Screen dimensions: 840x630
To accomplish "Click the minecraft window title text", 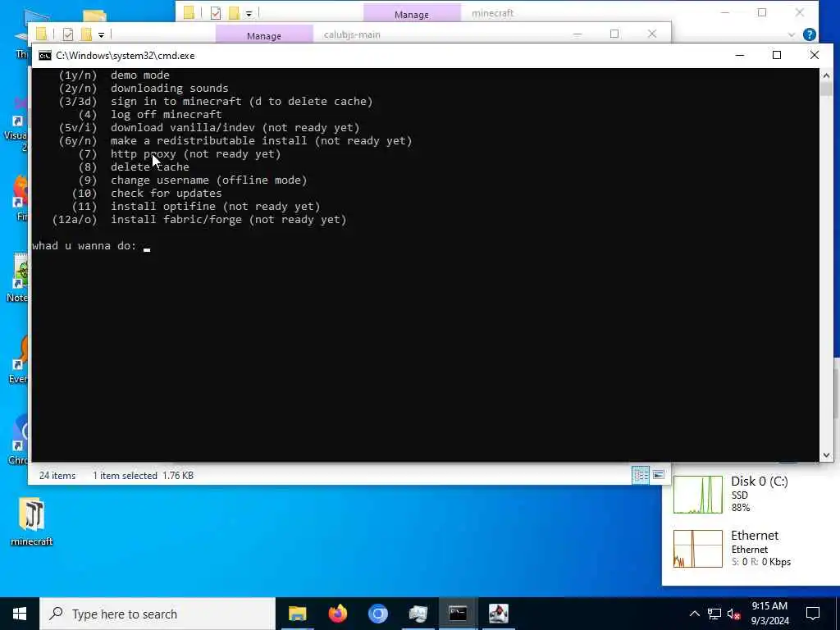I will point(492,13).
